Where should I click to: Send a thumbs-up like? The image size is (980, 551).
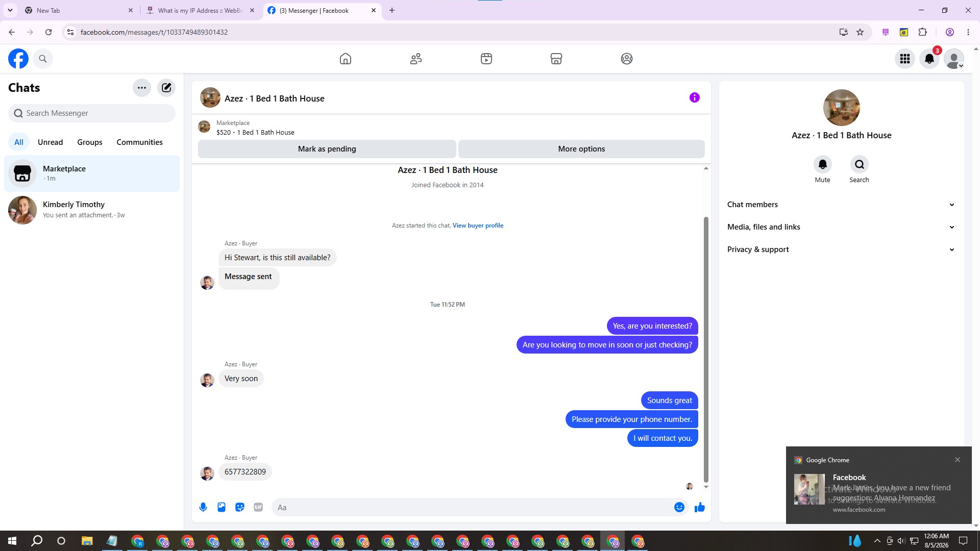[700, 507]
